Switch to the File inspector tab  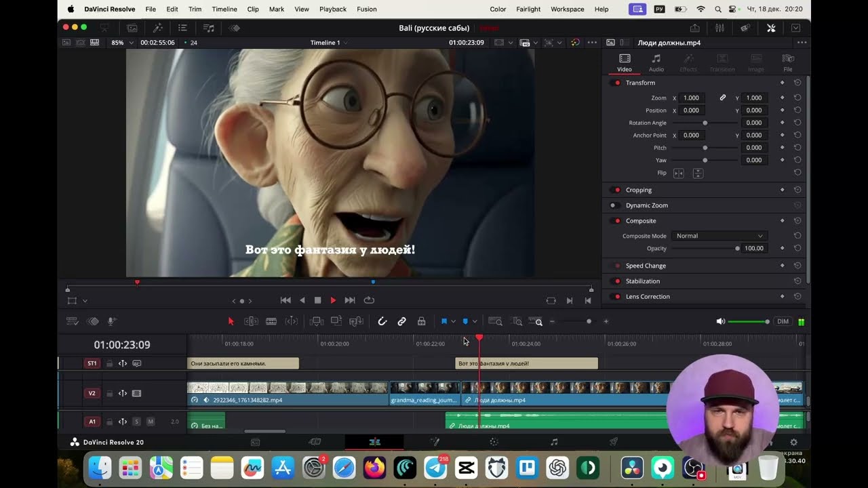[x=788, y=62]
